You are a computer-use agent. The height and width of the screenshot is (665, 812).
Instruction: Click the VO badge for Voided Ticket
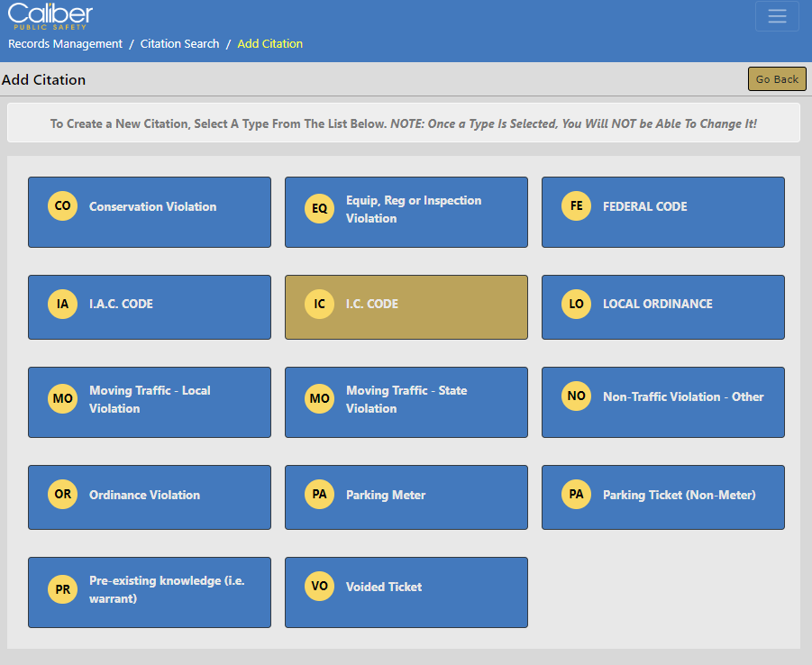pos(319,587)
